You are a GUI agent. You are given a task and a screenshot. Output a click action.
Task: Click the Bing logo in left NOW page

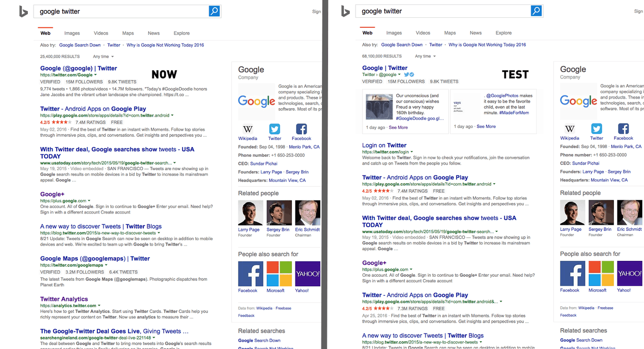(x=24, y=11)
